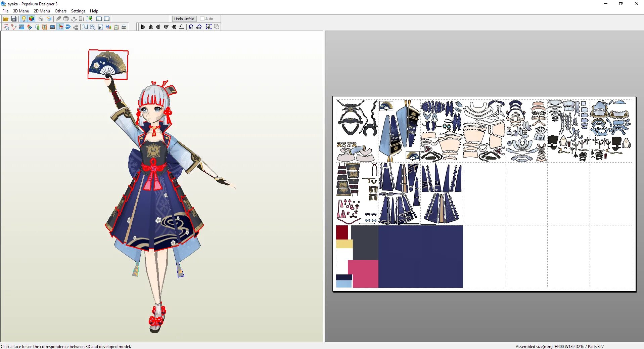
Task: Align parts to vertical center
Action: point(174,27)
